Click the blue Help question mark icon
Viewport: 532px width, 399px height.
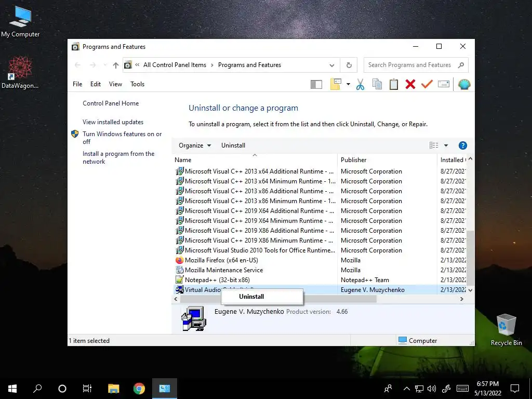point(462,145)
